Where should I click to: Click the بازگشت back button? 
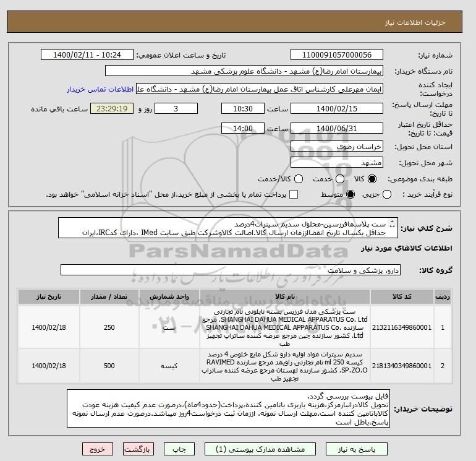(x=138, y=449)
